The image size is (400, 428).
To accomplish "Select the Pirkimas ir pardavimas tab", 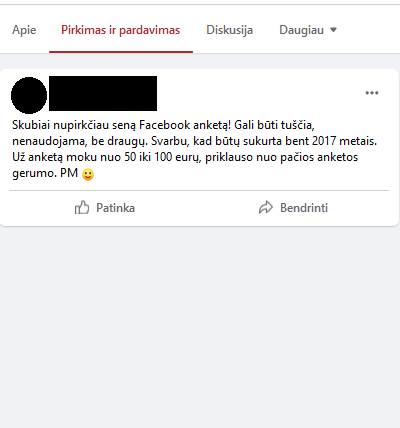I will [120, 30].
